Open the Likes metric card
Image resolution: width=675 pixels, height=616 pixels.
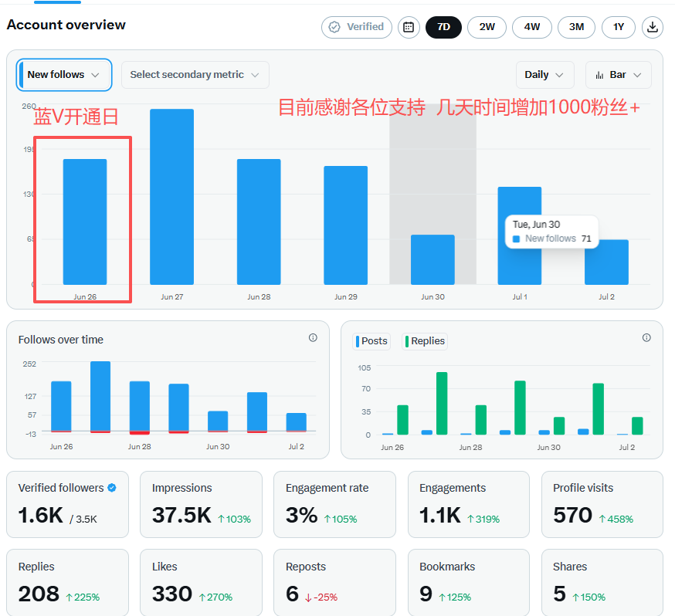[201, 583]
